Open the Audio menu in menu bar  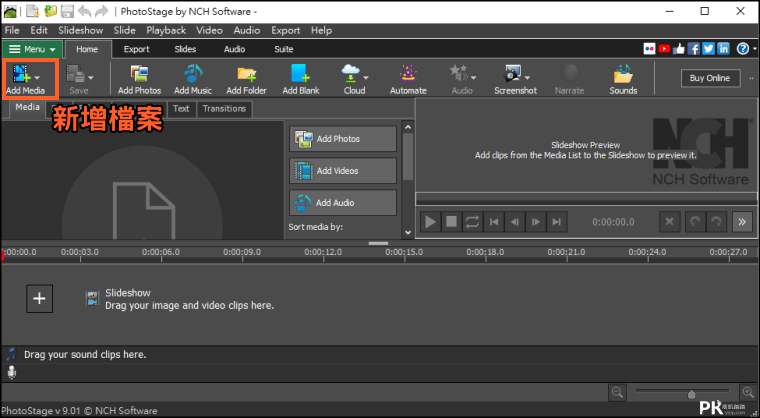click(247, 30)
